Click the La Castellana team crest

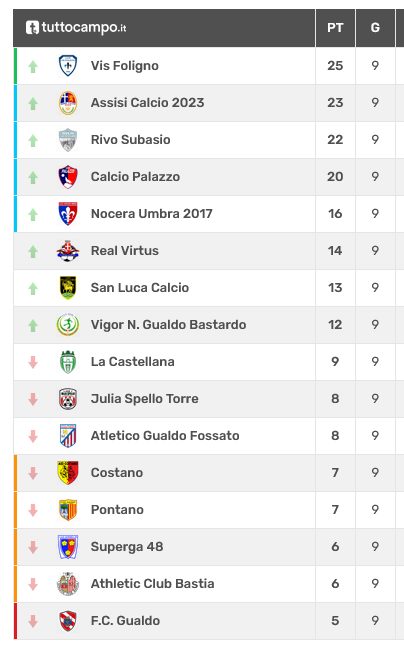click(68, 362)
